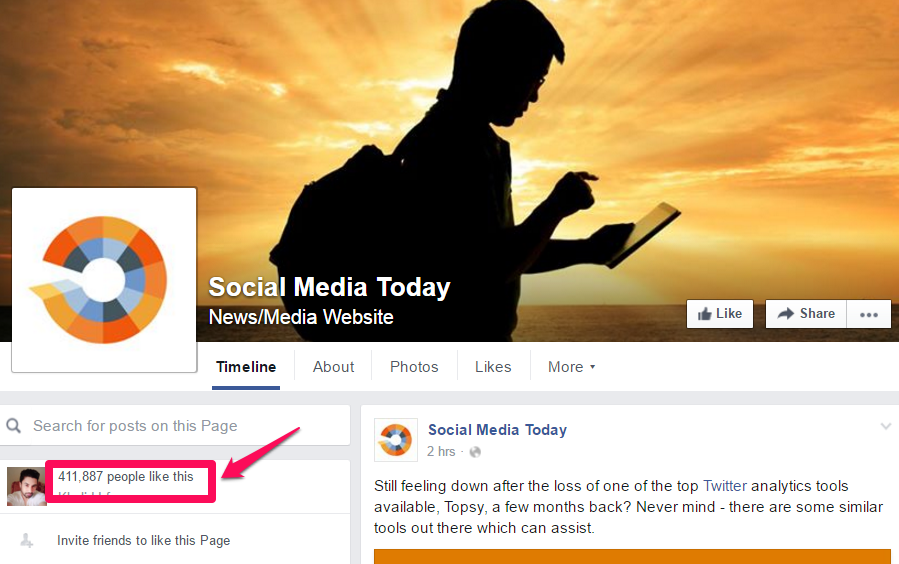Expand the More dropdown menu
Screen dimensions: 899x564
click(572, 367)
